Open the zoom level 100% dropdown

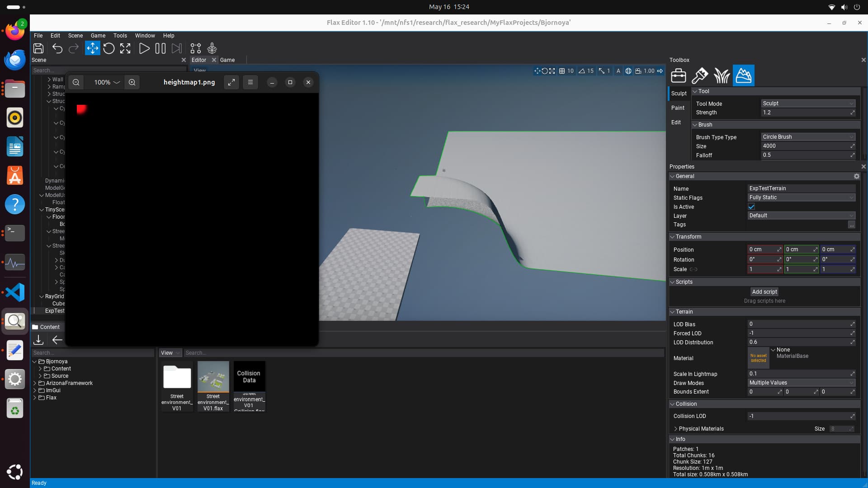point(107,82)
